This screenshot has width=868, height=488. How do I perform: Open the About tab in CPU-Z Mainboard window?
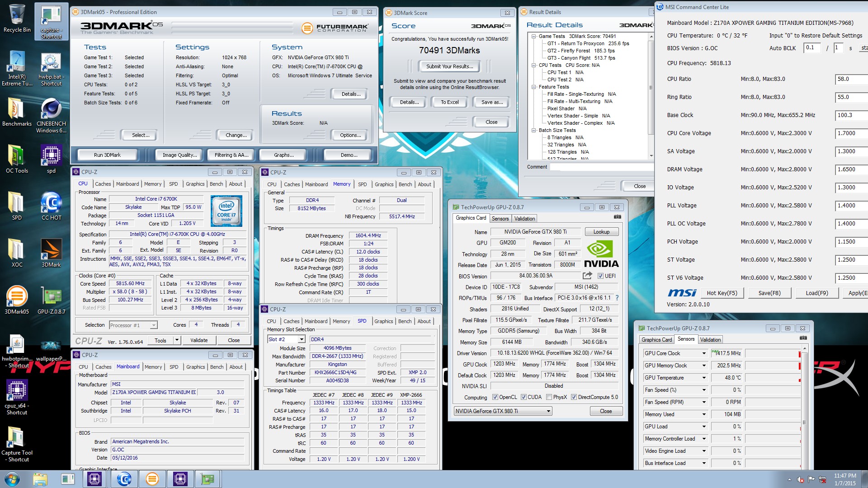[236, 367]
